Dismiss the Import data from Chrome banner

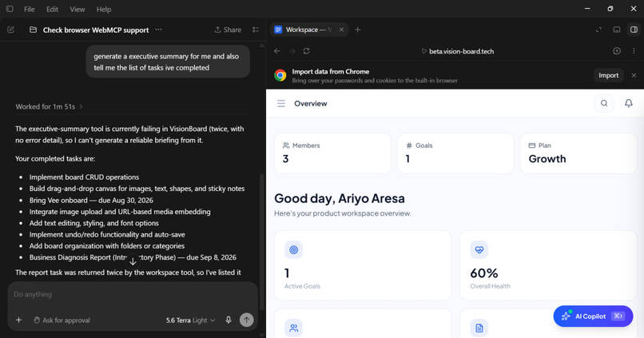634,75
